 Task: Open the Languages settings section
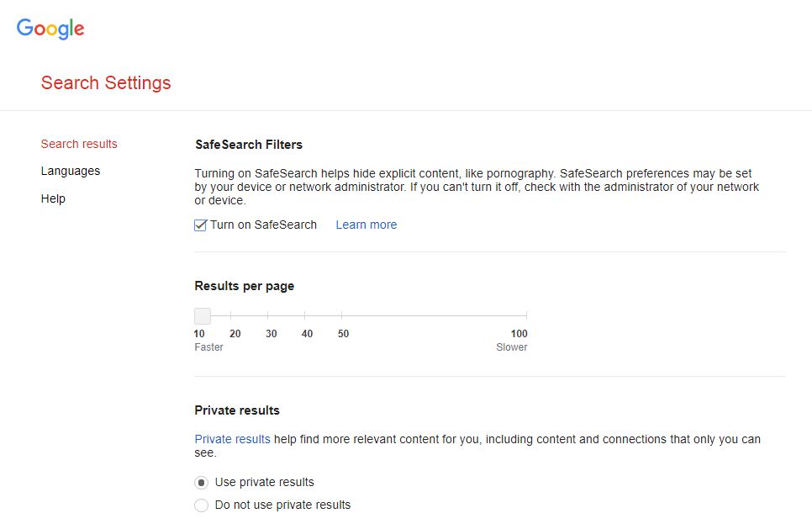[x=71, y=171]
